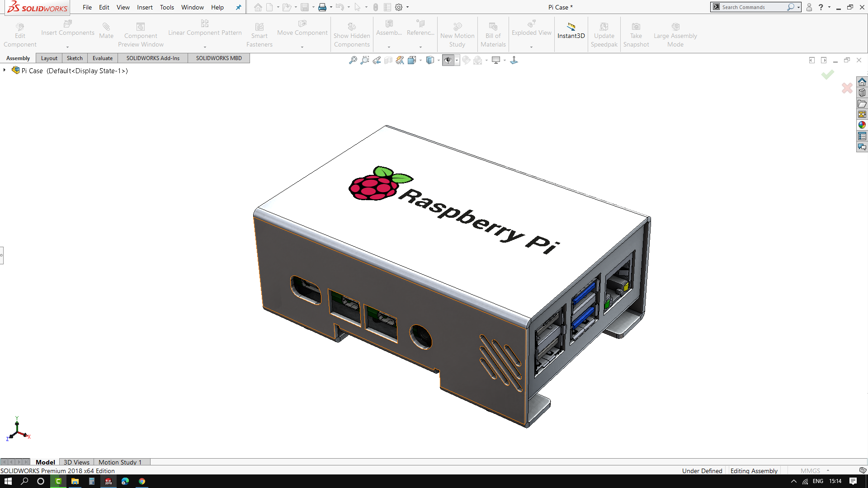This screenshot has width=868, height=488.
Task: Open the Insert menu
Action: pos(145,7)
